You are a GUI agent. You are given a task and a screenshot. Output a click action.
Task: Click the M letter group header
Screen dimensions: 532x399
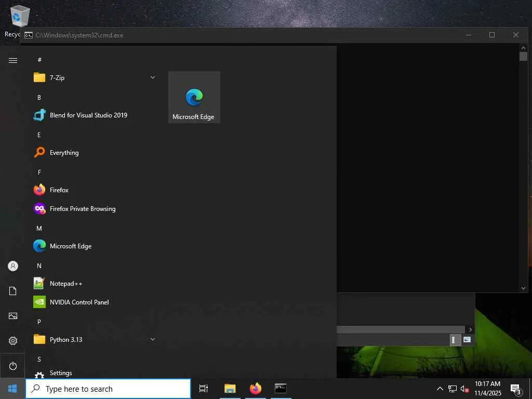point(39,229)
